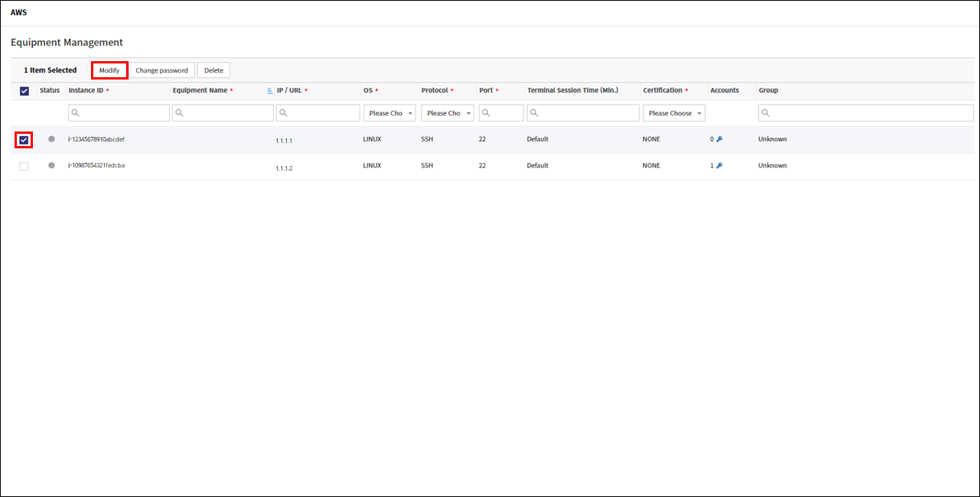
Task: Click instance ID i-10987654321fedcba
Action: click(96, 165)
